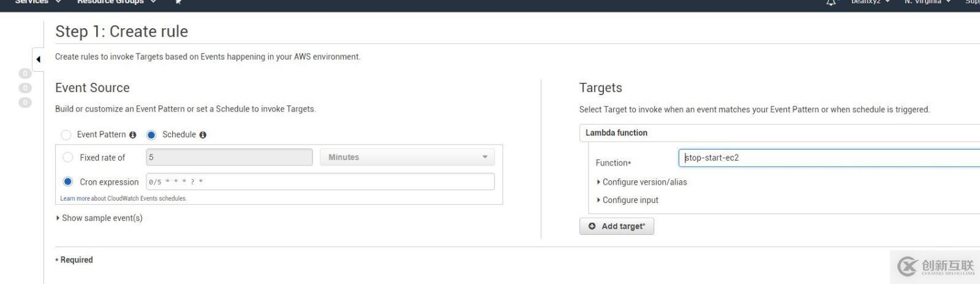Click the plus icon on Add target
Screen dimensions: 980x284
pos(592,226)
